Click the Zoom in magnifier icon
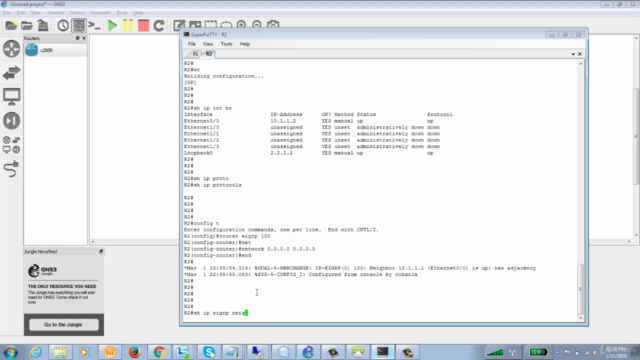640x360 pixels. (x=241, y=24)
